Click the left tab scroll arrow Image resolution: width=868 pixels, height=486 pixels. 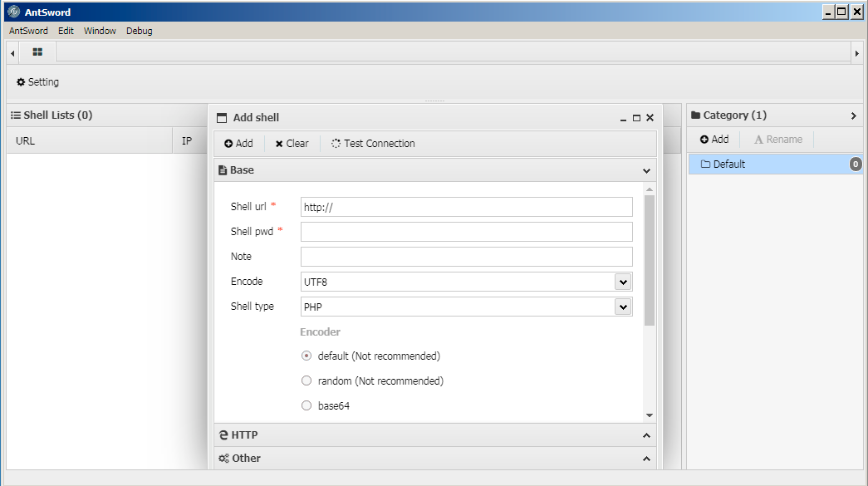tap(12, 53)
